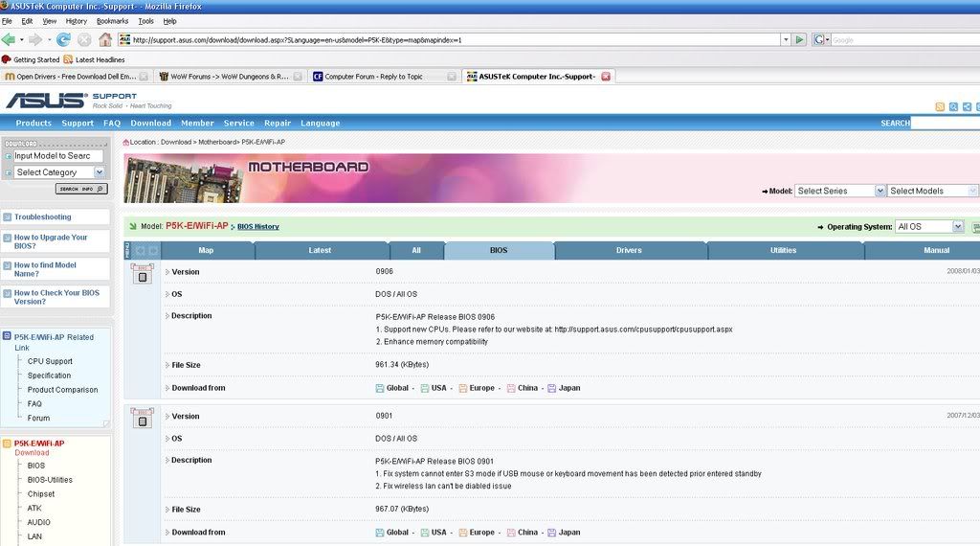Open the Firefox Tools menu
Screen dimensions: 980x546
pos(145,21)
